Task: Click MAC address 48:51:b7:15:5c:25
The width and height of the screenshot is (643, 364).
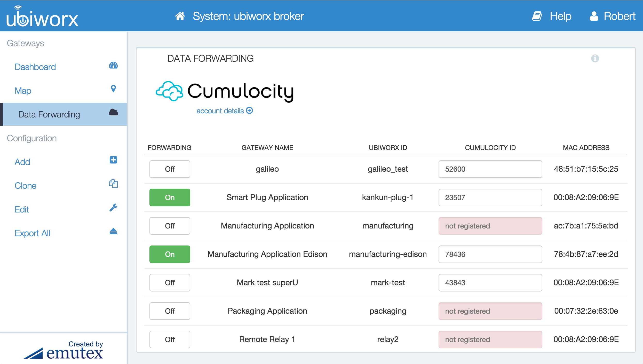Action: coord(586,169)
